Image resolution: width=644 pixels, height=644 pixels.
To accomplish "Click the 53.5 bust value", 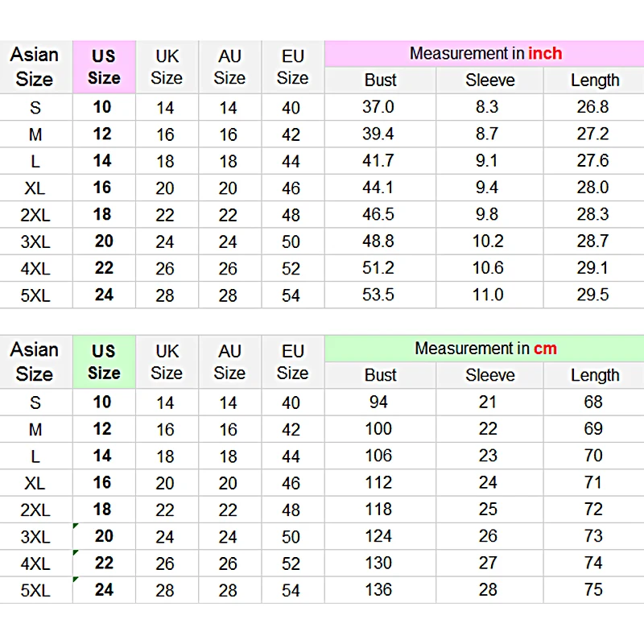I will [x=378, y=295].
